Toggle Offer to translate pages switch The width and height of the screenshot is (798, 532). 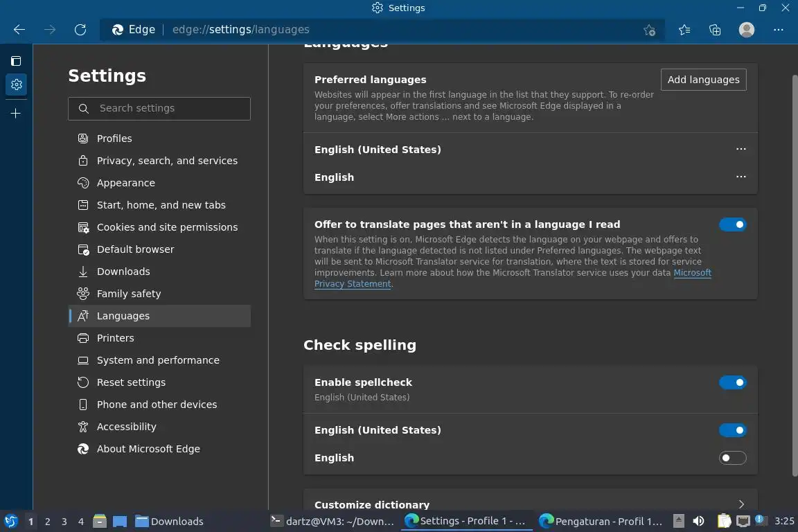732,224
